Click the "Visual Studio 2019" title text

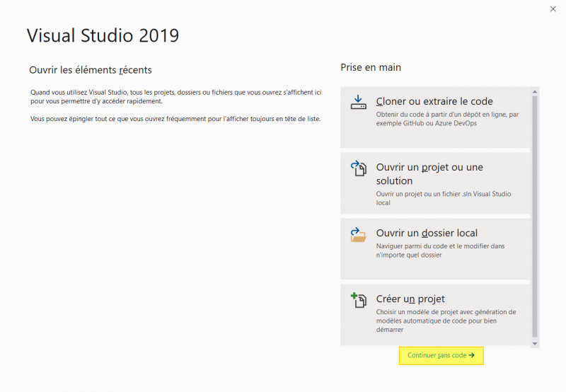coord(103,35)
